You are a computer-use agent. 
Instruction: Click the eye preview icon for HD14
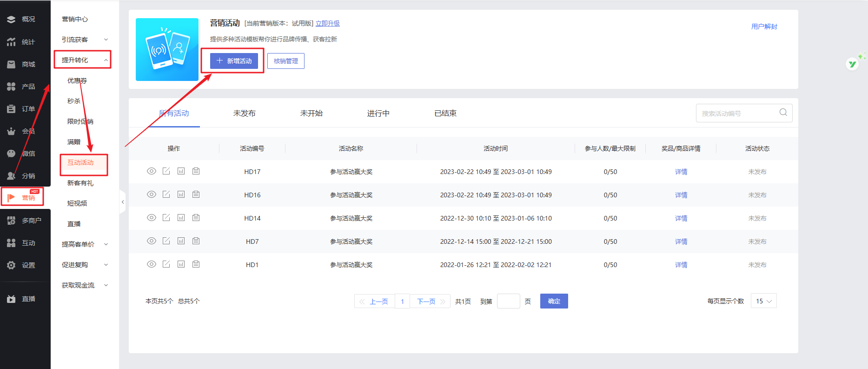pos(151,218)
